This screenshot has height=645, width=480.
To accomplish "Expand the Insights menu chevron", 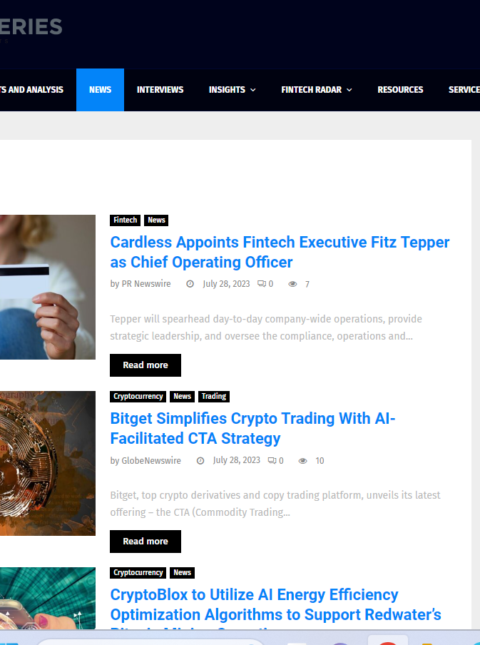I will [x=253, y=90].
